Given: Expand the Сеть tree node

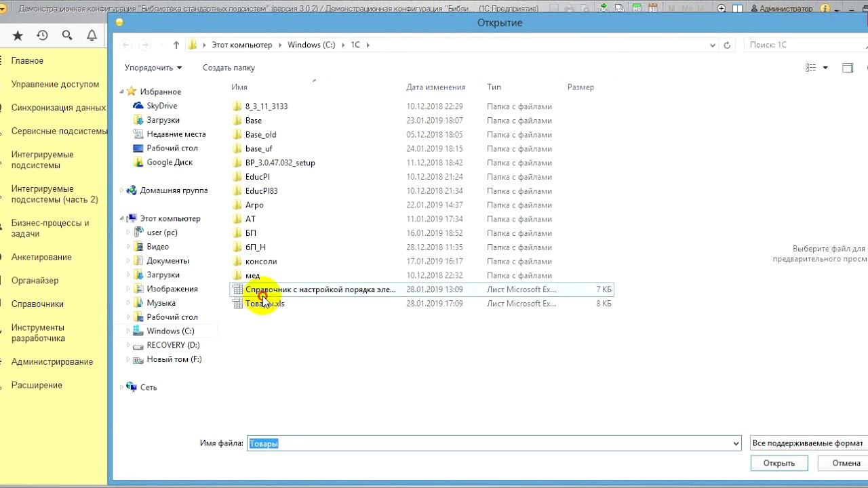Looking at the screenshot, I should coord(122,387).
